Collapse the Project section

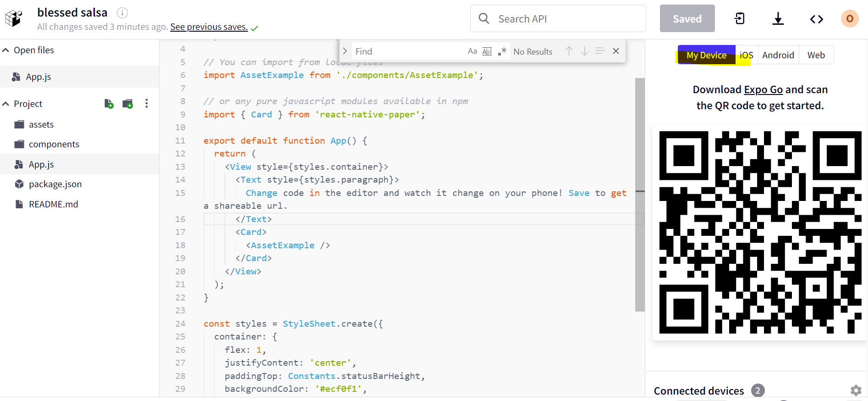(x=6, y=104)
